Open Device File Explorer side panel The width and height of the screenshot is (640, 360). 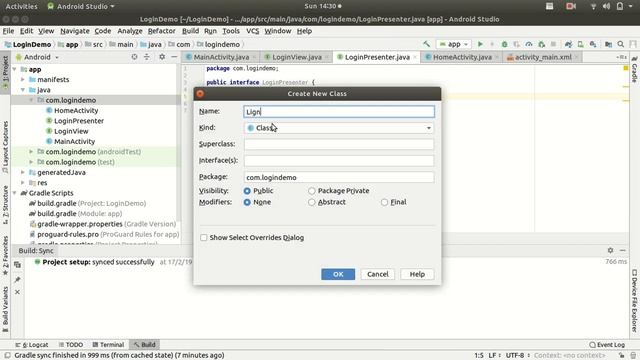pos(635,300)
